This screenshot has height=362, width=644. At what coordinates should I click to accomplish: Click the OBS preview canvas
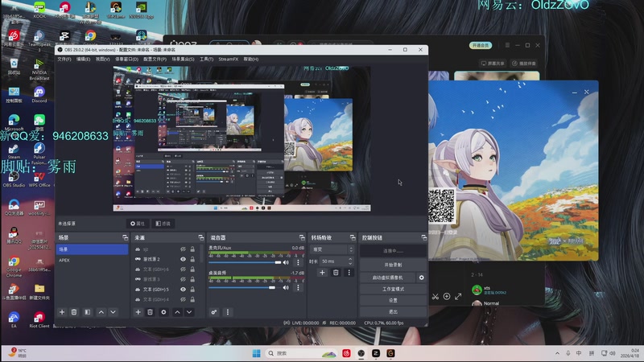click(x=242, y=138)
